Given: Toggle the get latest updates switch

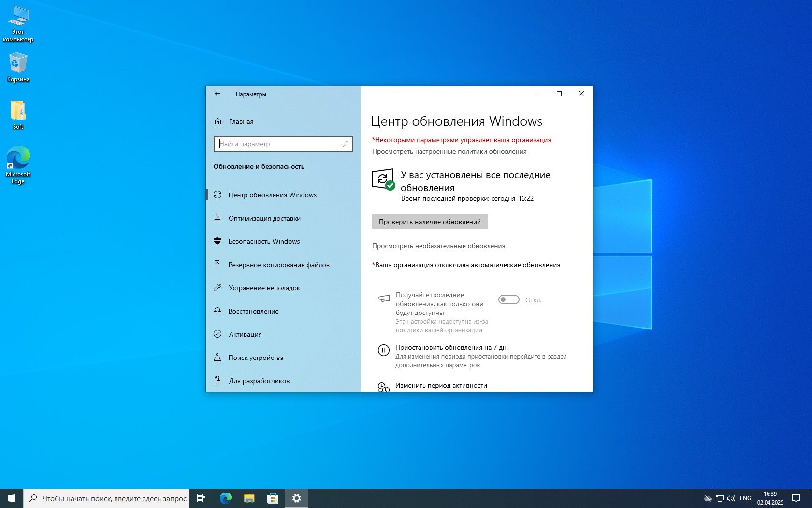Looking at the screenshot, I should tap(508, 300).
